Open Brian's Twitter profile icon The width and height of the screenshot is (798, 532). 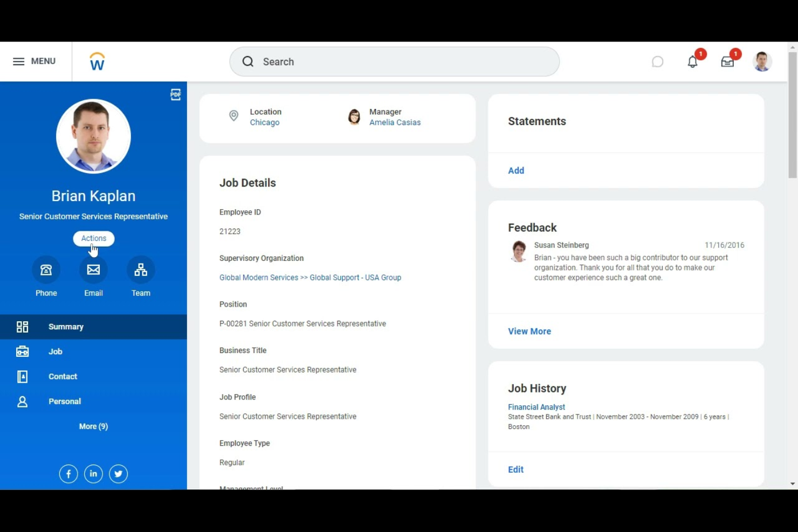[118, 474]
